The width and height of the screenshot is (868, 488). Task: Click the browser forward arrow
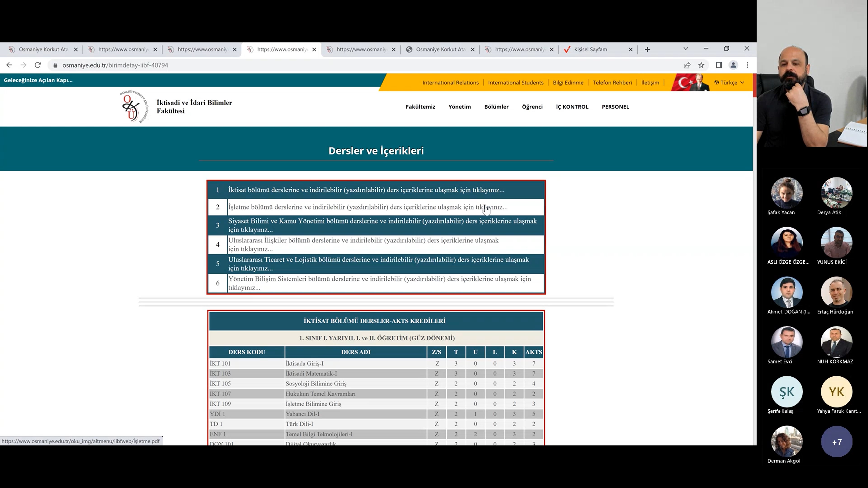pos(23,65)
